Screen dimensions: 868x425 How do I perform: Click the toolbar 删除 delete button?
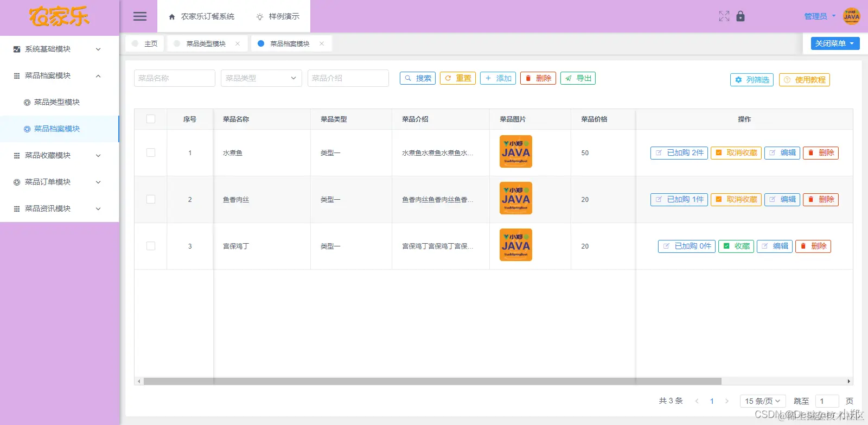tap(538, 78)
